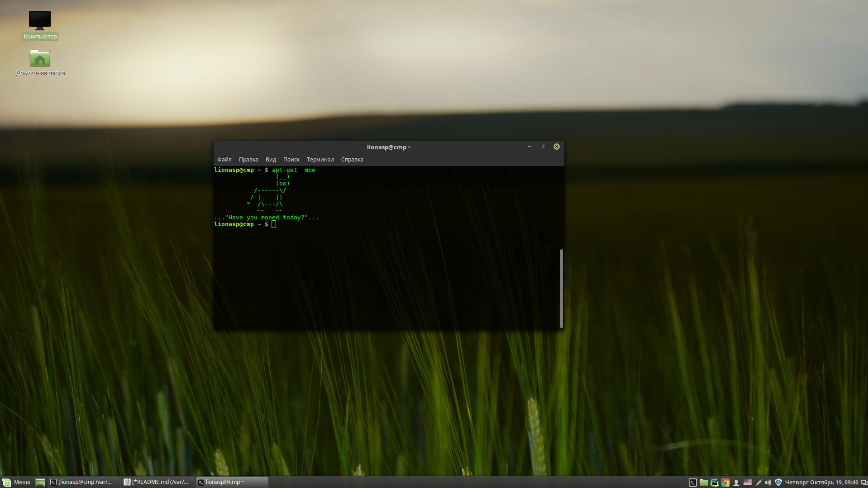
Task: Click the Компьютер desktop icon
Action: click(40, 25)
